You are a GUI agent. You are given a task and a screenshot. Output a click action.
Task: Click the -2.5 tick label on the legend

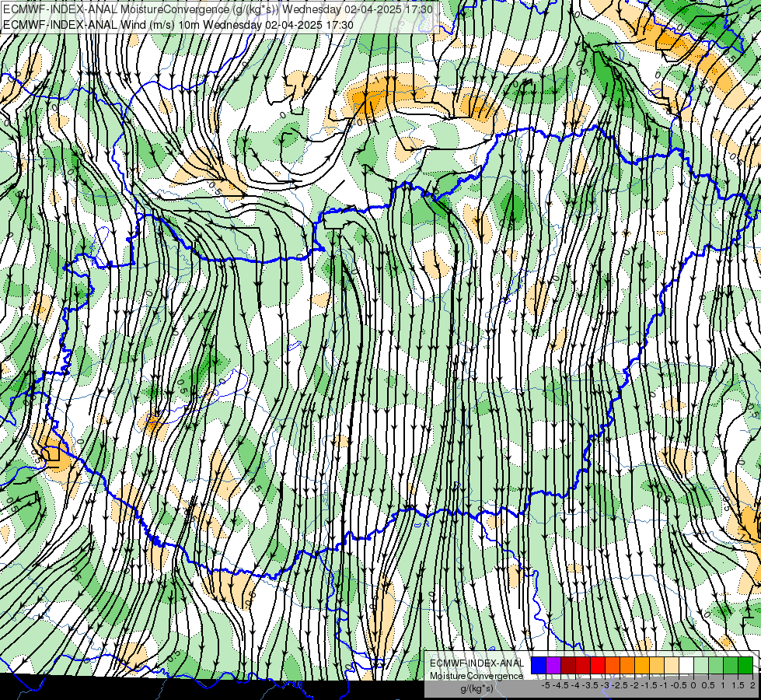(620, 685)
